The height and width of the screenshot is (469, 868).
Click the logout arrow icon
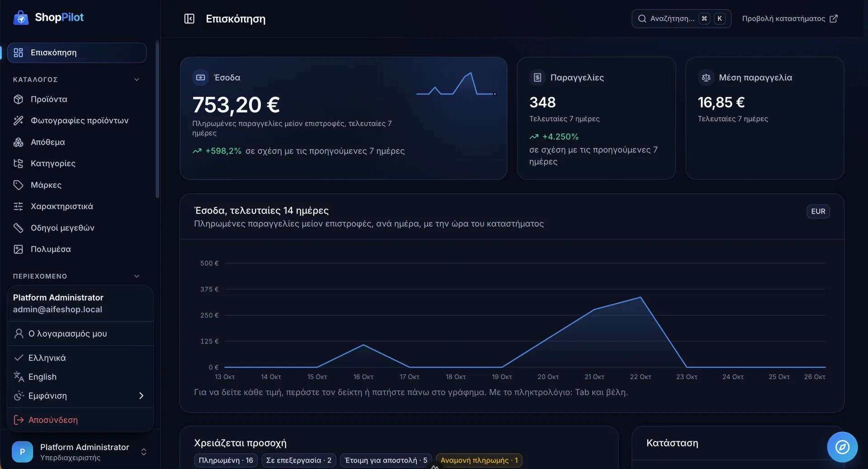click(x=19, y=420)
